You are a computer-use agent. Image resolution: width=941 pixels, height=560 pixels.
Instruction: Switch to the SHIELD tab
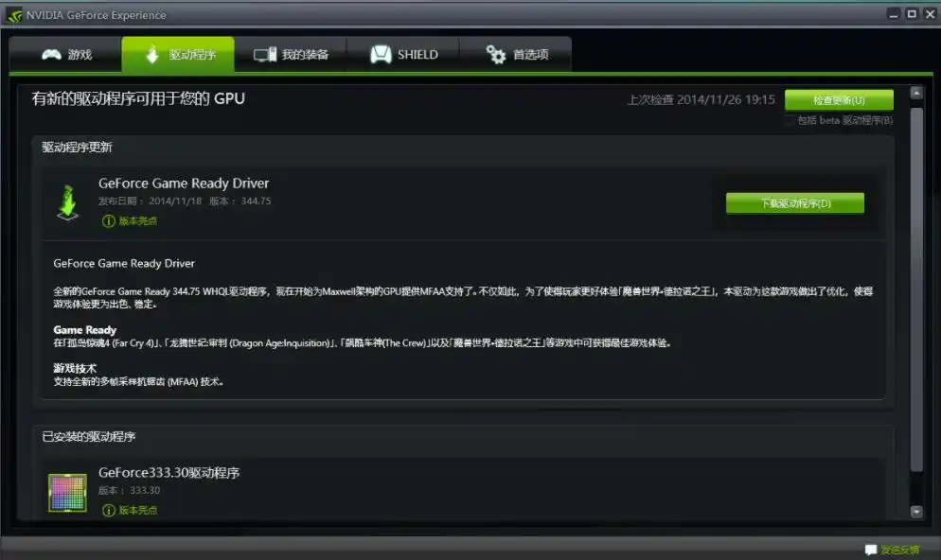(x=403, y=55)
